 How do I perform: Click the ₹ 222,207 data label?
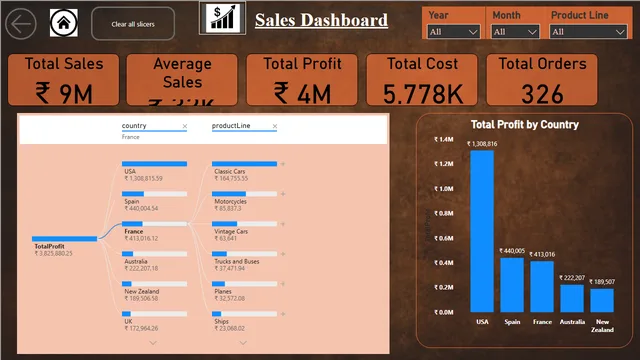point(572,278)
